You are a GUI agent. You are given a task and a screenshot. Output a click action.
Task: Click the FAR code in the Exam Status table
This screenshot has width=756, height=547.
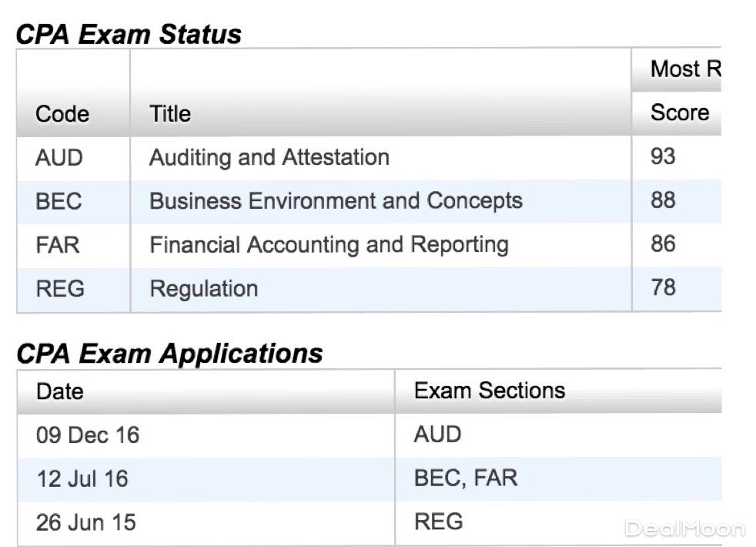click(x=58, y=245)
